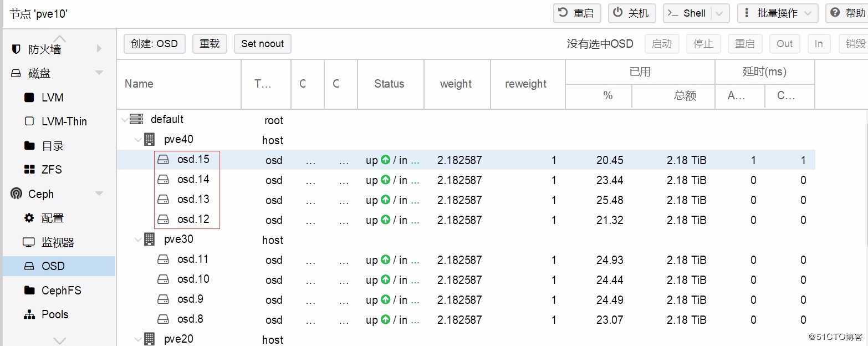Click the drive icon for osd.8

pyautogui.click(x=163, y=319)
